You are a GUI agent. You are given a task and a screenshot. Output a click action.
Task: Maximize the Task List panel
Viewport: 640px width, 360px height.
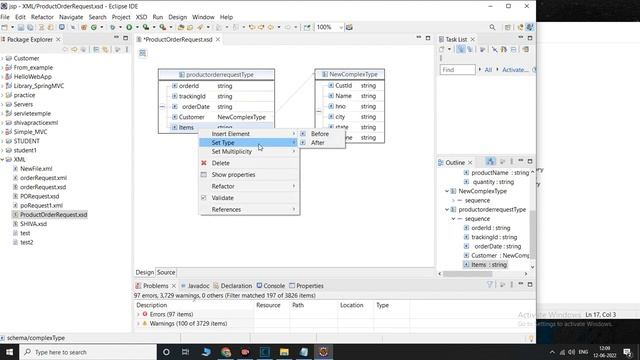(530, 38)
